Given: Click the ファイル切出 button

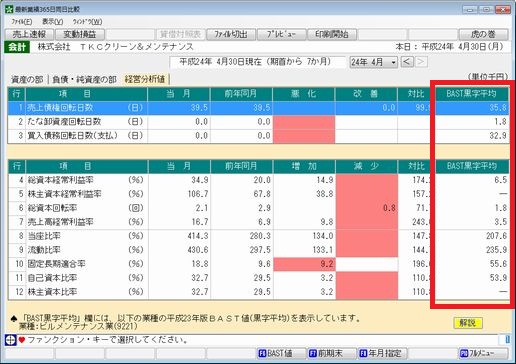Looking at the screenshot, I should click(231, 34).
